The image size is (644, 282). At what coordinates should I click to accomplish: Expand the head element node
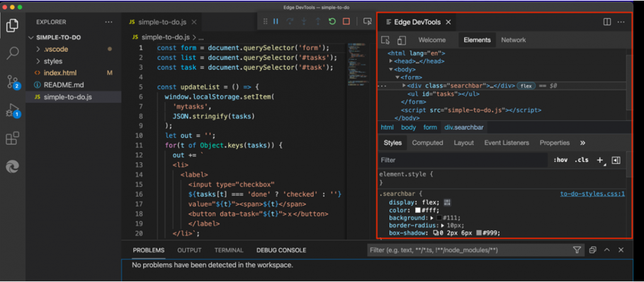point(391,61)
